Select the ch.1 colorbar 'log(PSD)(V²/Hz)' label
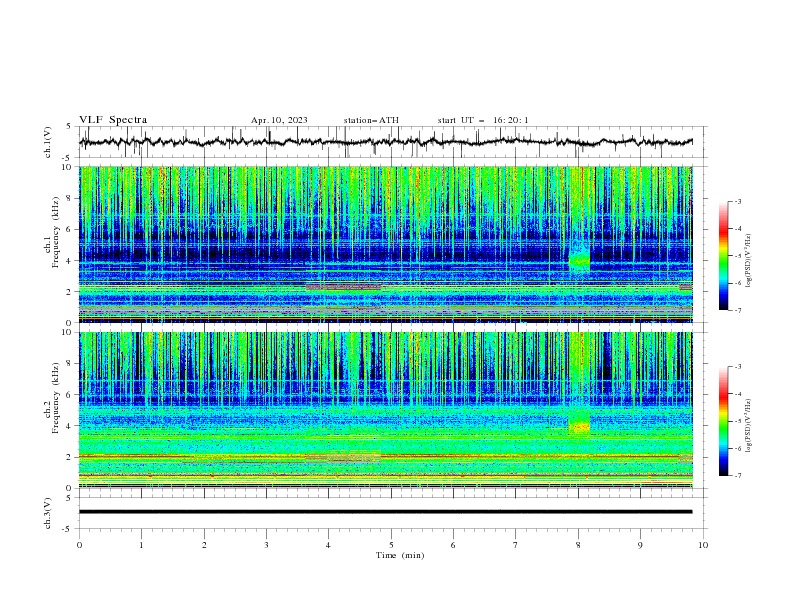This screenshot has width=792, height=612. coord(749,261)
